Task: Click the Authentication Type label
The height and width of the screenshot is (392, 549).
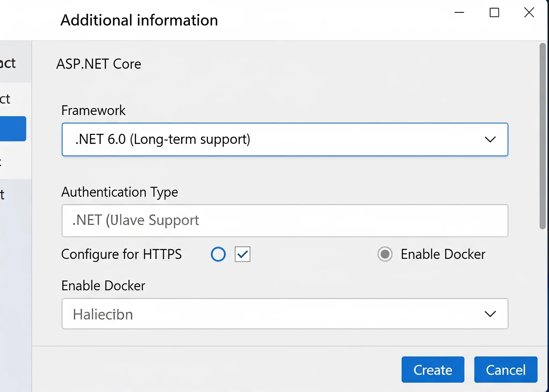Action: [120, 192]
